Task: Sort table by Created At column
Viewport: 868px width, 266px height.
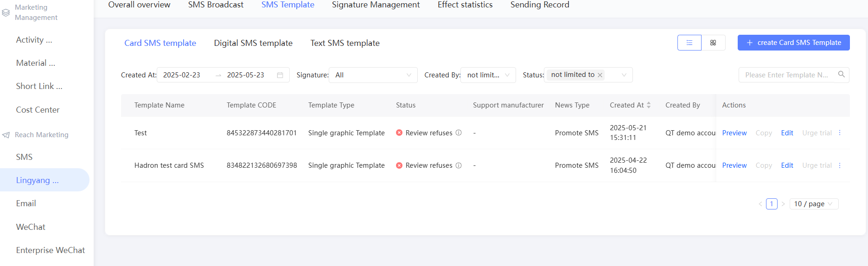Action: (649, 105)
